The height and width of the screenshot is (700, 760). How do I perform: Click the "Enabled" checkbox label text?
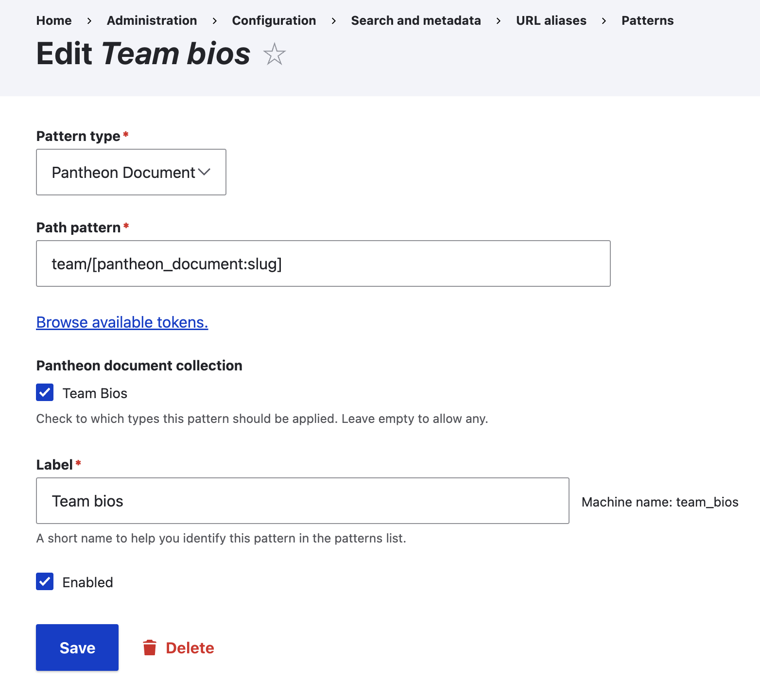pyautogui.click(x=87, y=582)
